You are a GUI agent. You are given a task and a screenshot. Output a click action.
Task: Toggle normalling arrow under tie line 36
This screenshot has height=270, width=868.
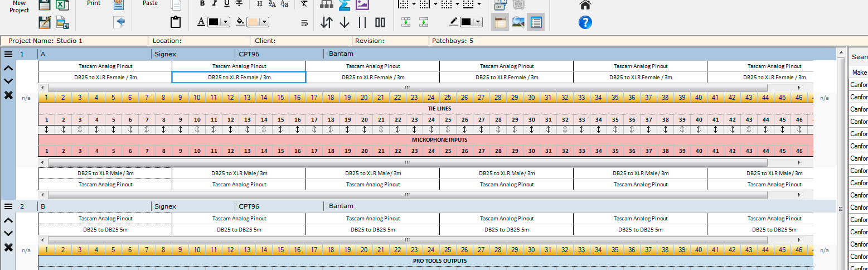coord(632,129)
